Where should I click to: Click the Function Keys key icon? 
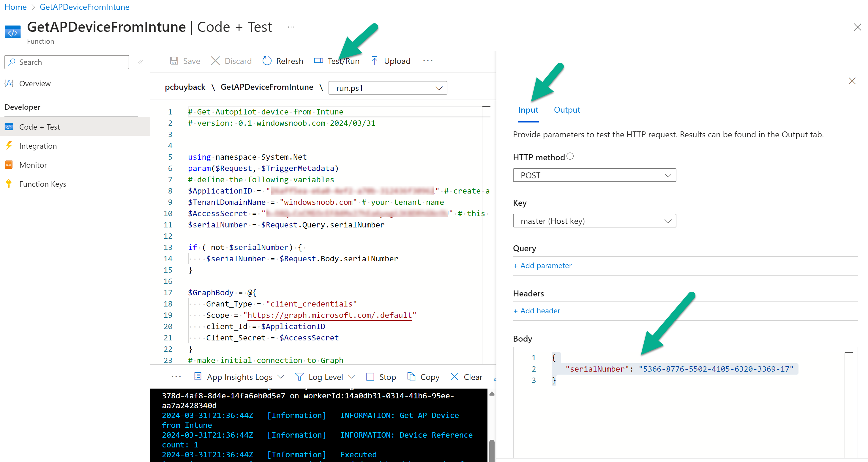coord(9,184)
